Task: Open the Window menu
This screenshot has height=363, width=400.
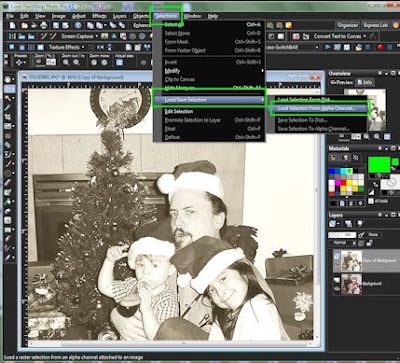Action: [193, 16]
